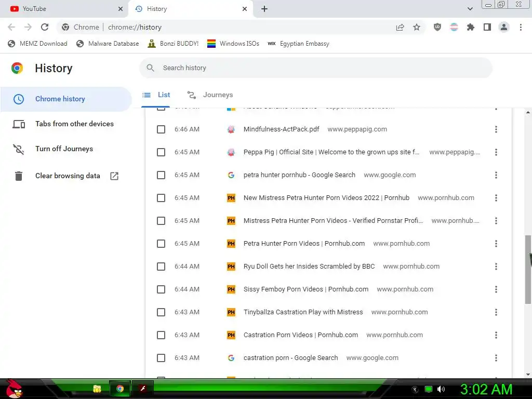Viewport: 532px width, 399px height.
Task: Select the Petra Hunter Porn Videos | Pornhub.com checkbox
Action: pyautogui.click(x=161, y=244)
